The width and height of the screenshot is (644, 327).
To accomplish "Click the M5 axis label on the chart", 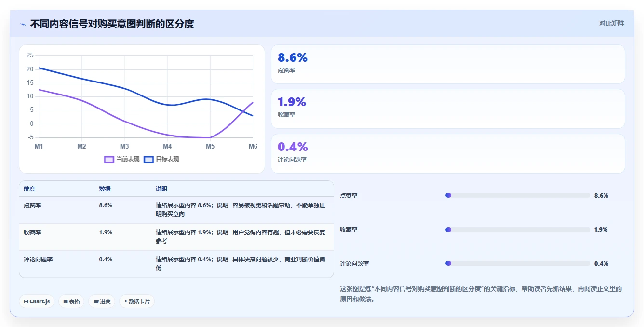I will (x=210, y=146).
